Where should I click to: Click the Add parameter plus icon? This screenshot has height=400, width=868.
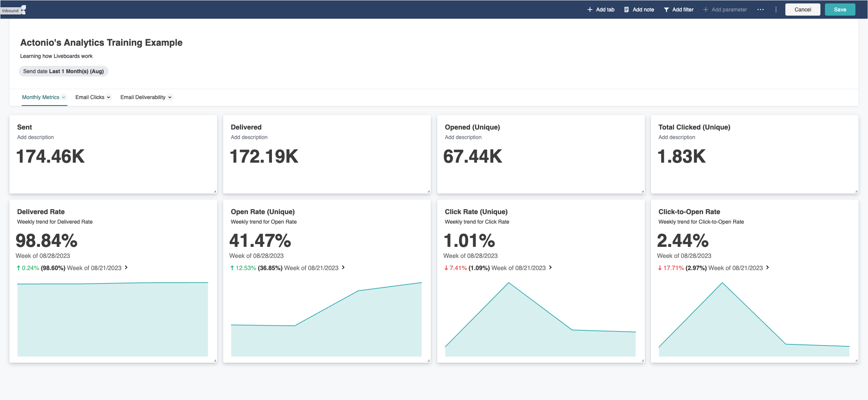(x=705, y=10)
